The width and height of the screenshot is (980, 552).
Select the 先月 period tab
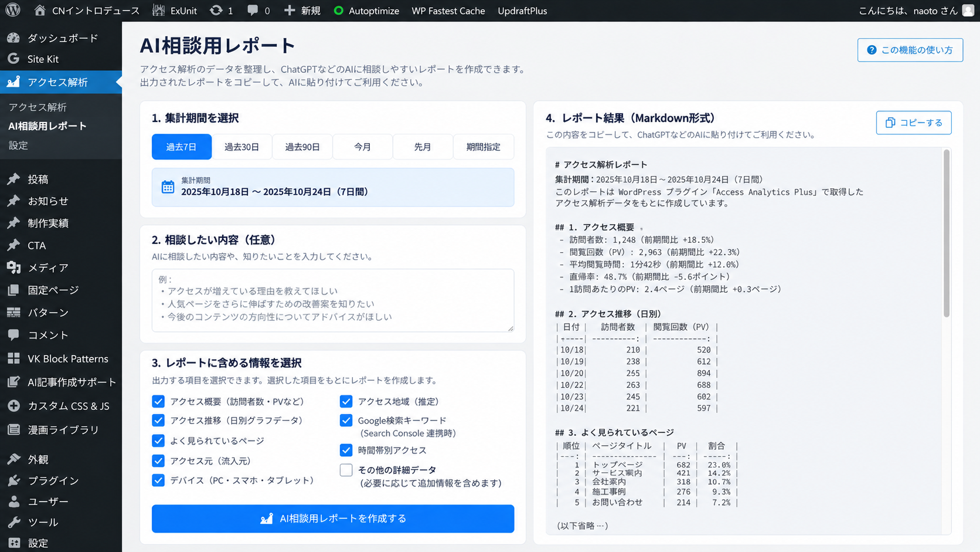(x=423, y=147)
